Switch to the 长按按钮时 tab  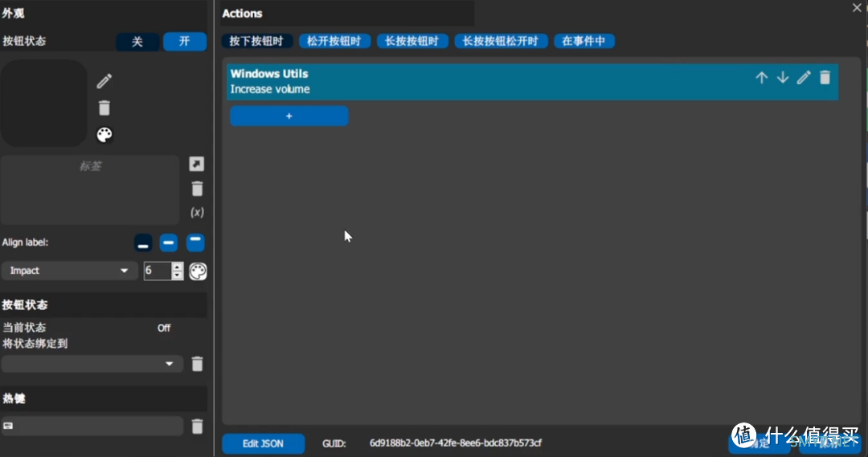(412, 41)
